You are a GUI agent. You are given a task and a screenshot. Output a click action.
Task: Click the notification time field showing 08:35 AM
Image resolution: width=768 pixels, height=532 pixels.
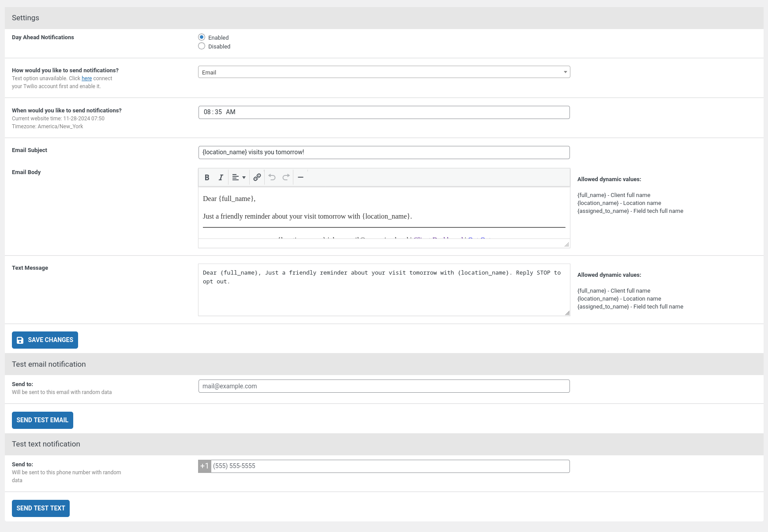[x=384, y=112]
